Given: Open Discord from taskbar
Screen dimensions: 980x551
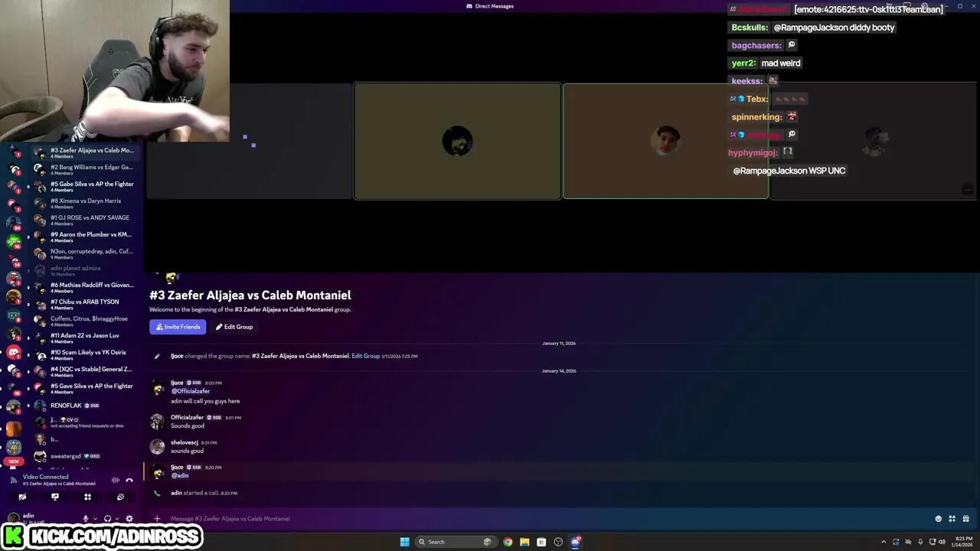Looking at the screenshot, I should coord(575,542).
